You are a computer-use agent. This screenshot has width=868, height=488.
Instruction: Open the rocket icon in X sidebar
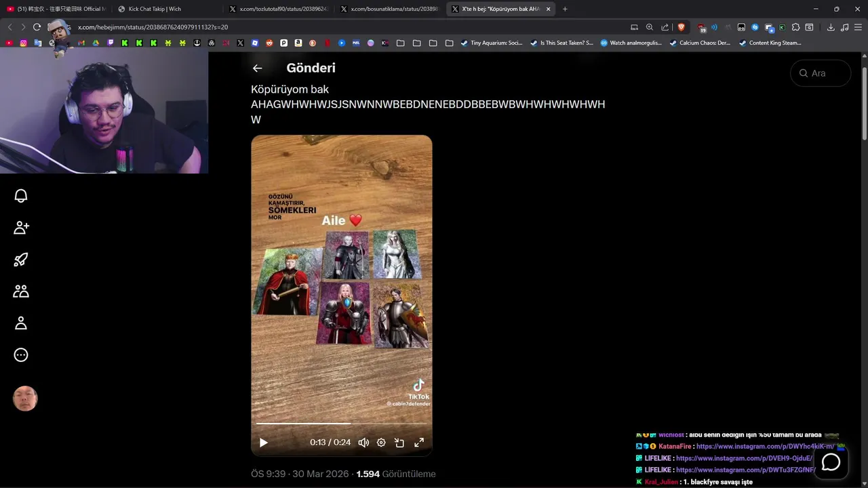(x=21, y=260)
